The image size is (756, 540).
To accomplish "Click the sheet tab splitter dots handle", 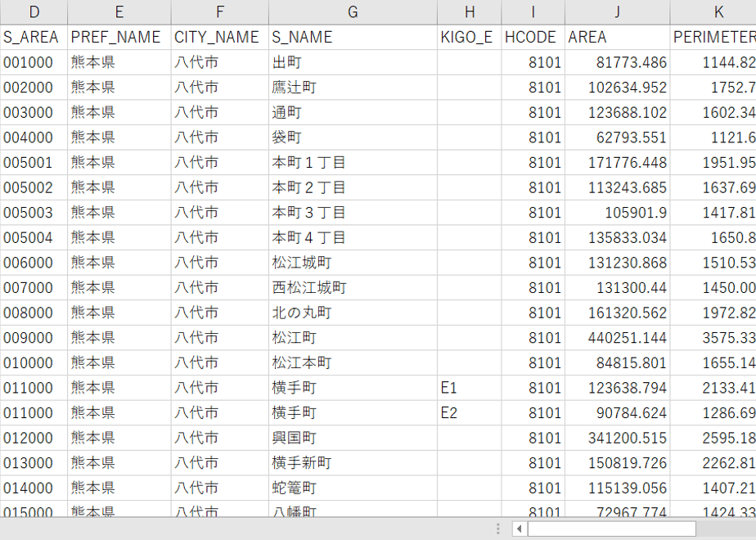I will click(x=498, y=529).
